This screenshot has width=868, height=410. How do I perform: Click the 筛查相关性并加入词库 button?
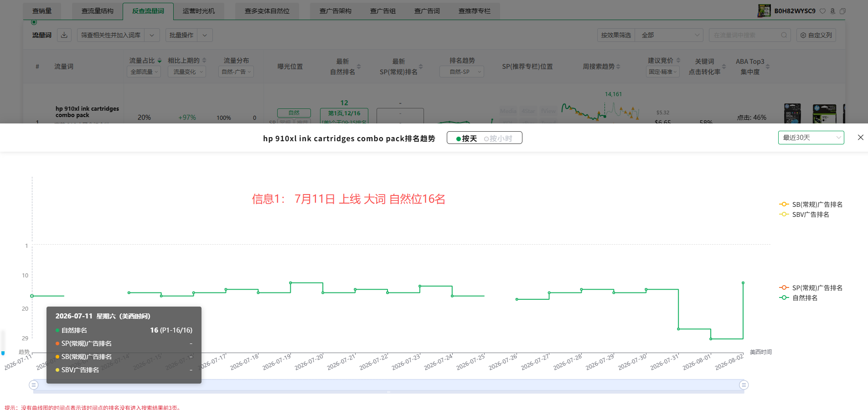[111, 35]
